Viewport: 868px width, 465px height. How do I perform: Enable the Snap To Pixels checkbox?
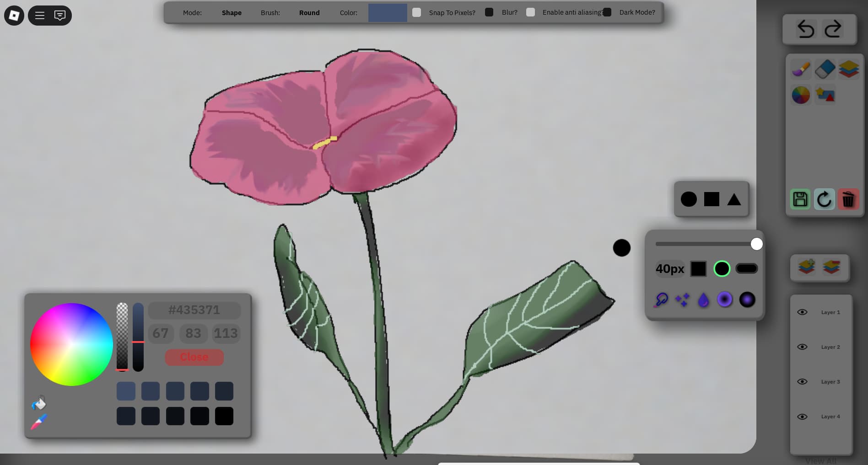pyautogui.click(x=416, y=12)
